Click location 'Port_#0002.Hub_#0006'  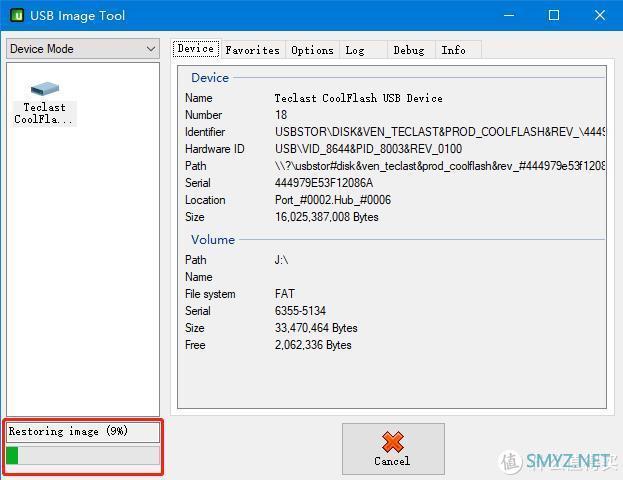point(333,199)
